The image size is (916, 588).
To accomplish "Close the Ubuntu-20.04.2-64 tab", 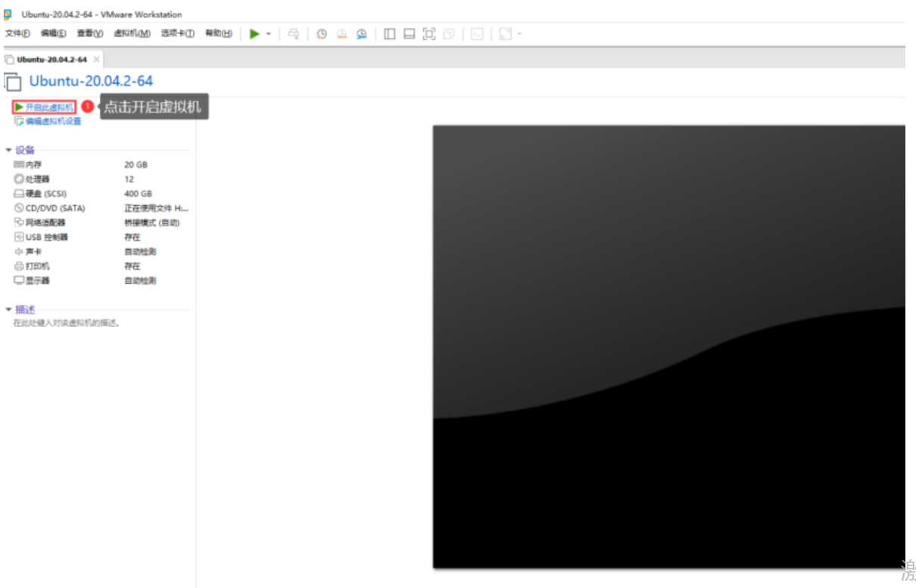I will [x=96, y=59].
